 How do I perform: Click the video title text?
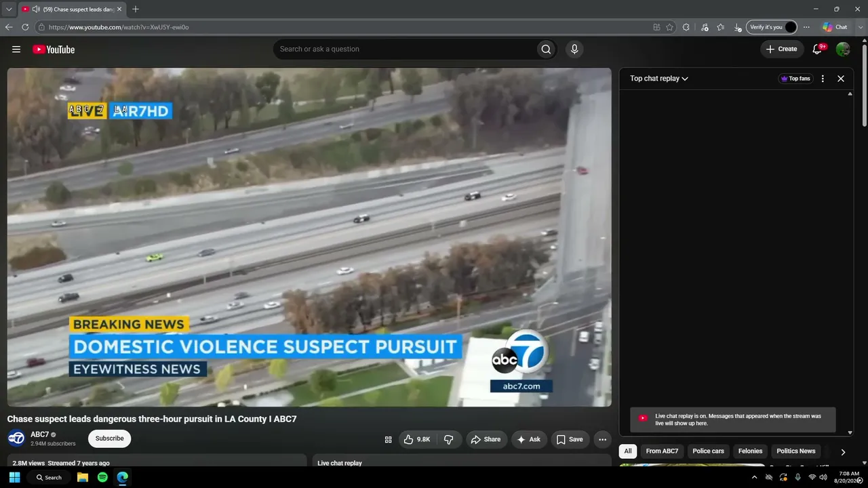[152, 419]
